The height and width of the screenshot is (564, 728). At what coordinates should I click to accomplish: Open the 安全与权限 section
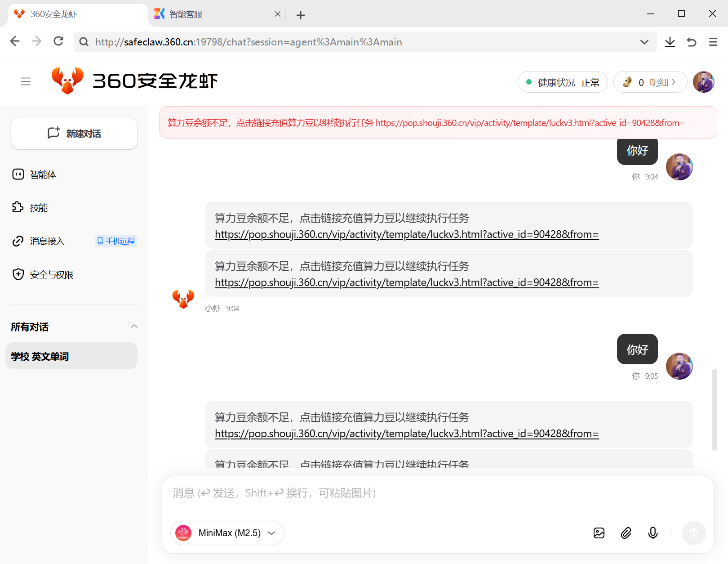(51, 274)
